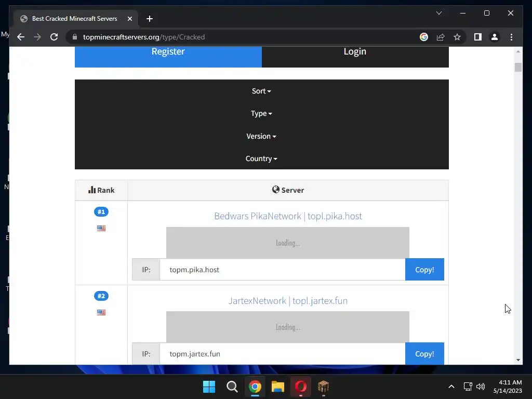Click the scrollbar up arrow

[518, 51]
